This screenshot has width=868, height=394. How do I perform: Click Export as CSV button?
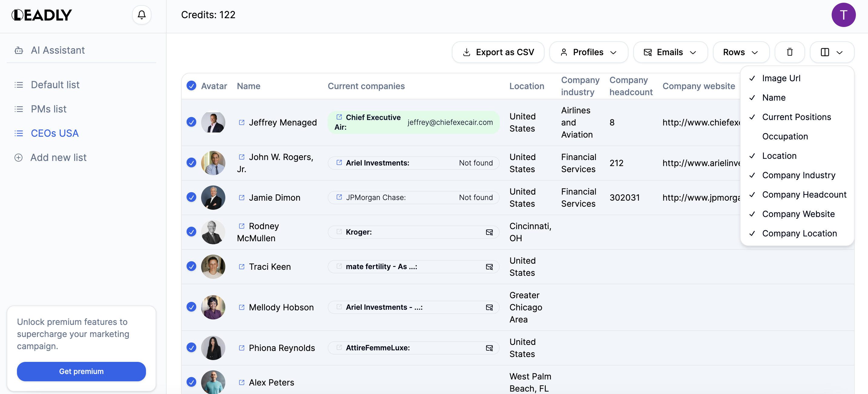click(498, 52)
